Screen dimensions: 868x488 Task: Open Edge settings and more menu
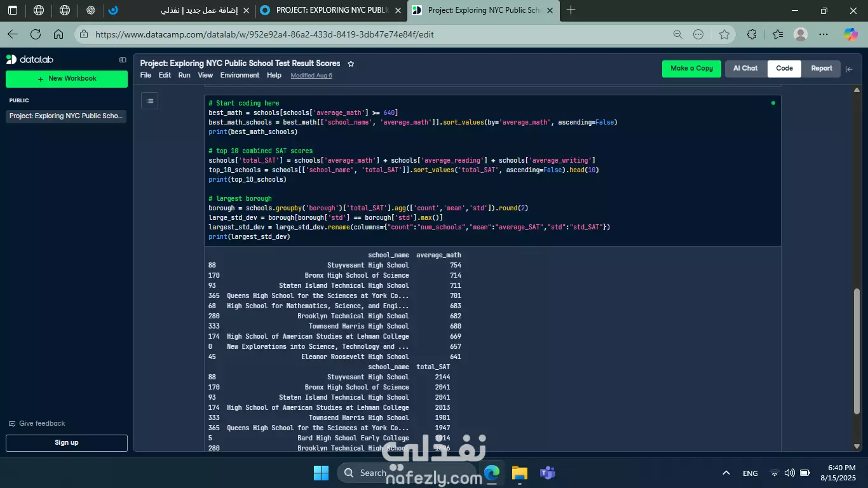(x=824, y=34)
